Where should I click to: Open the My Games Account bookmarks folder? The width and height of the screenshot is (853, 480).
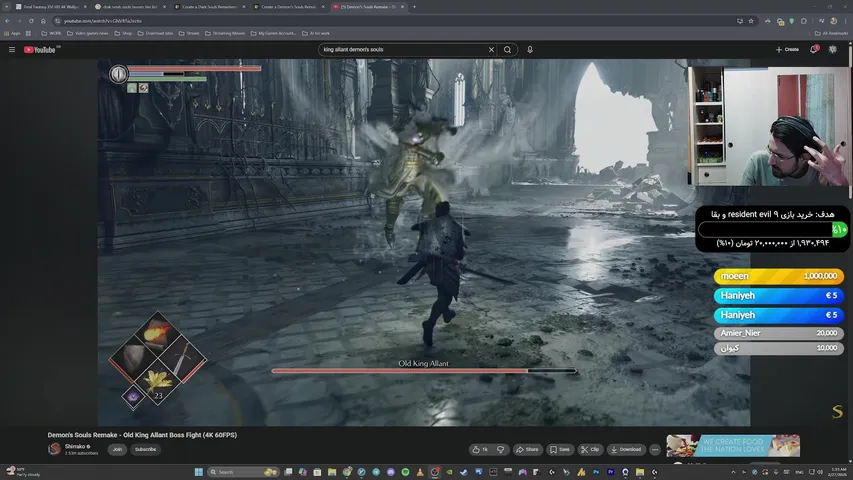point(273,33)
